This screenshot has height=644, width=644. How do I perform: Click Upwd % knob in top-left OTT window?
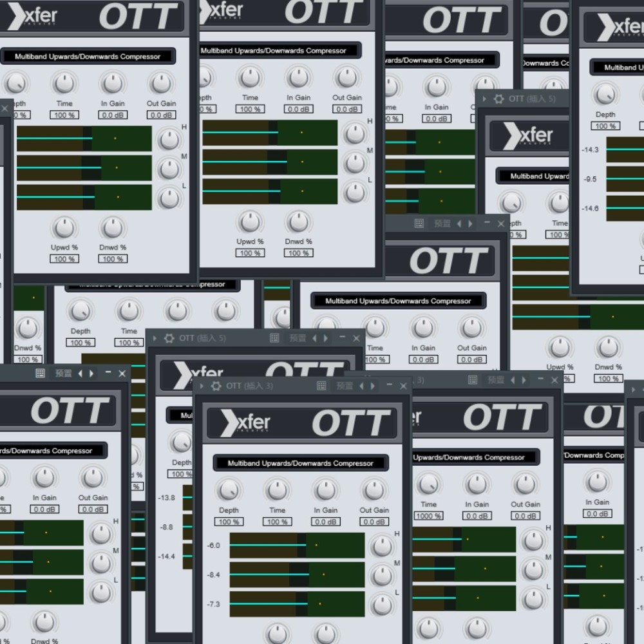[x=64, y=227]
